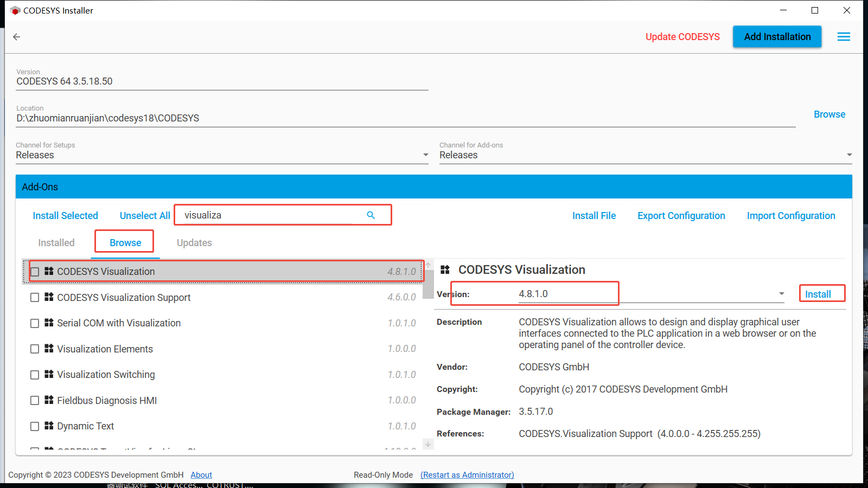
Task: Install CODESYS Visualization 4.8.1.0
Action: pos(818,294)
